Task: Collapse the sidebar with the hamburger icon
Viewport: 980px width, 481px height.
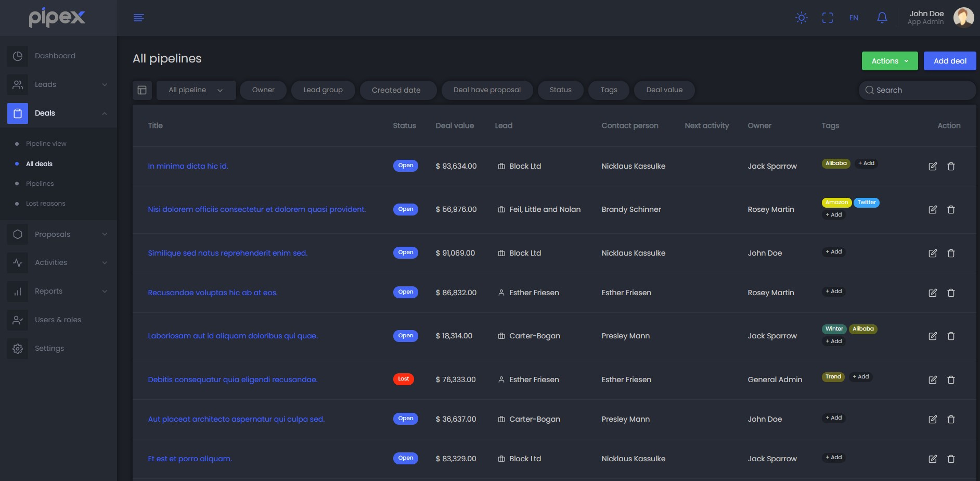Action: (x=139, y=18)
